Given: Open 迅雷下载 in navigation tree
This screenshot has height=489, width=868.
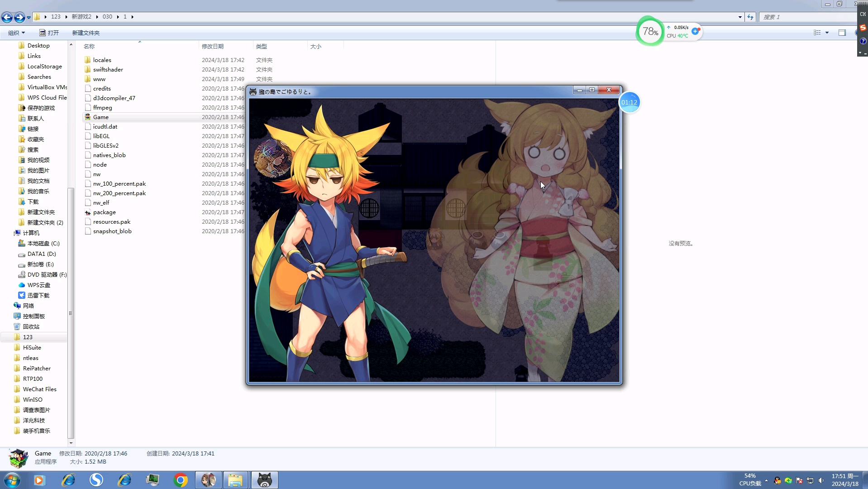Looking at the screenshot, I should coord(38,296).
